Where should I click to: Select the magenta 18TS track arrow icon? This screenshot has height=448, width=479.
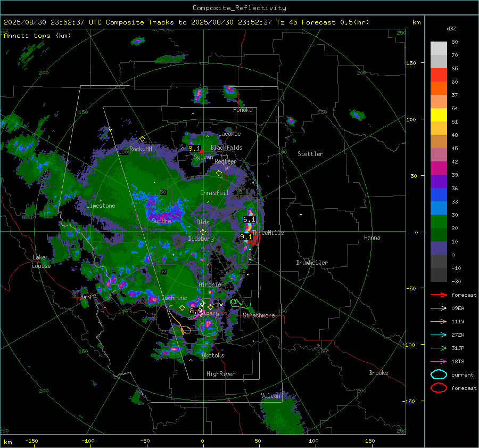coord(439,362)
